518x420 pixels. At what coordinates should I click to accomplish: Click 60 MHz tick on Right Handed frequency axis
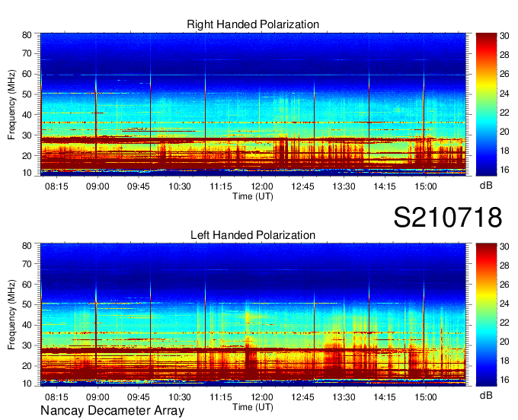click(x=27, y=75)
